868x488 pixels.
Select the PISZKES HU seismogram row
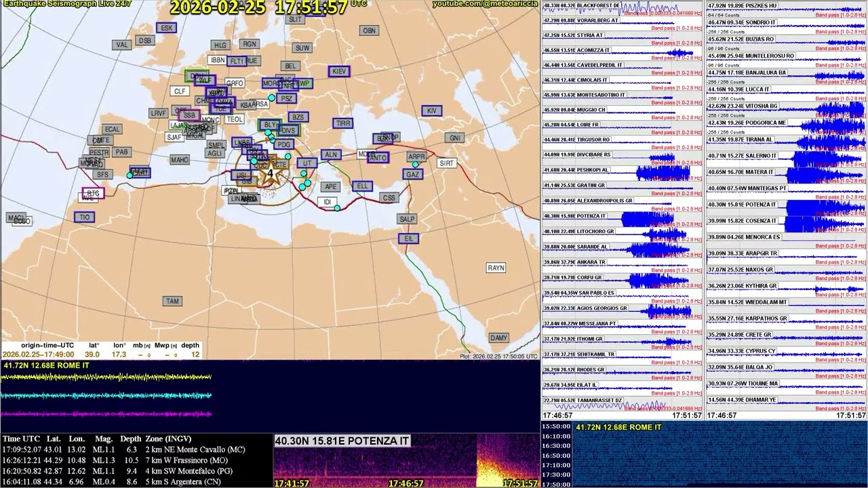[787, 9]
